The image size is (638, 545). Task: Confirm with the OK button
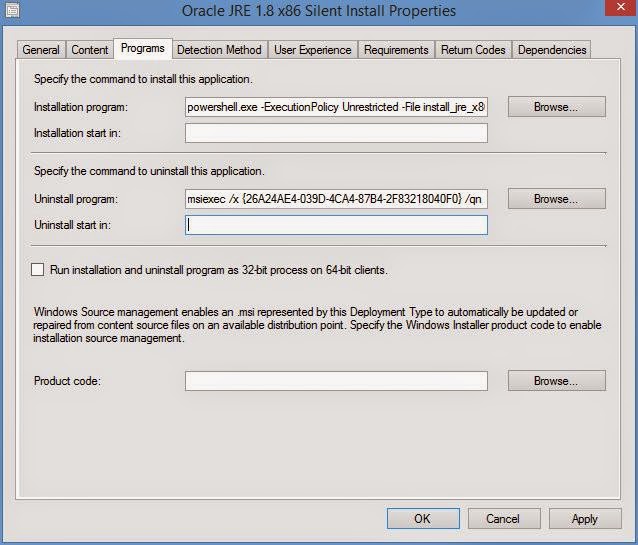point(423,519)
